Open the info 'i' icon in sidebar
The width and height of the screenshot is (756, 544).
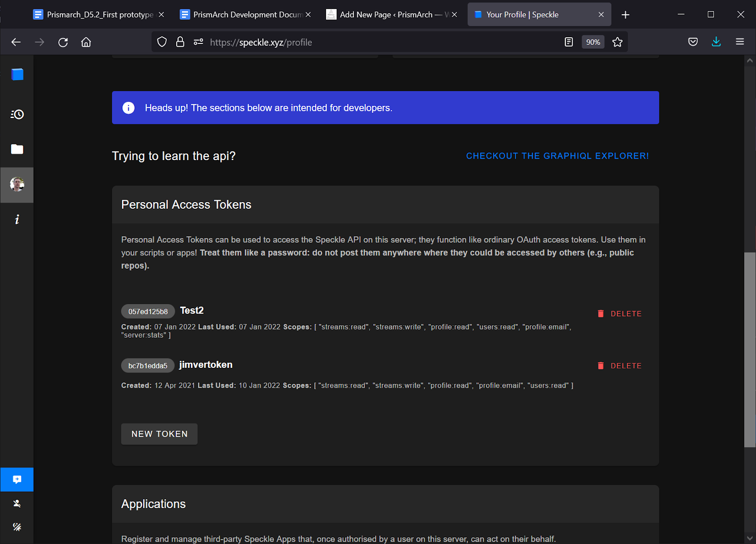click(x=17, y=219)
